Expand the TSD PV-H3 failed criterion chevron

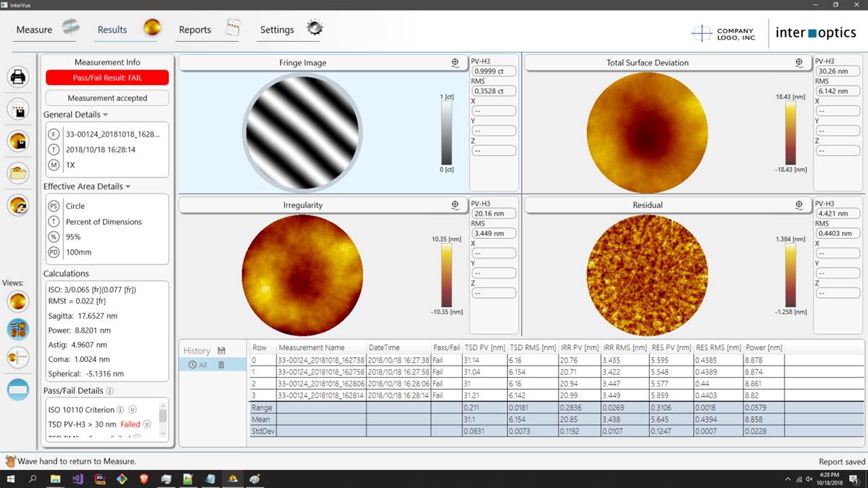[x=147, y=424]
